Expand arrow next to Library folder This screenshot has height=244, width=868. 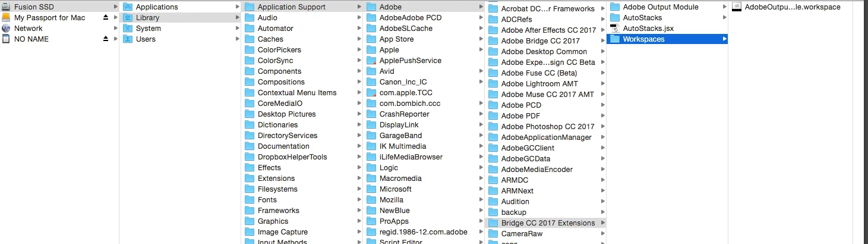tap(237, 18)
